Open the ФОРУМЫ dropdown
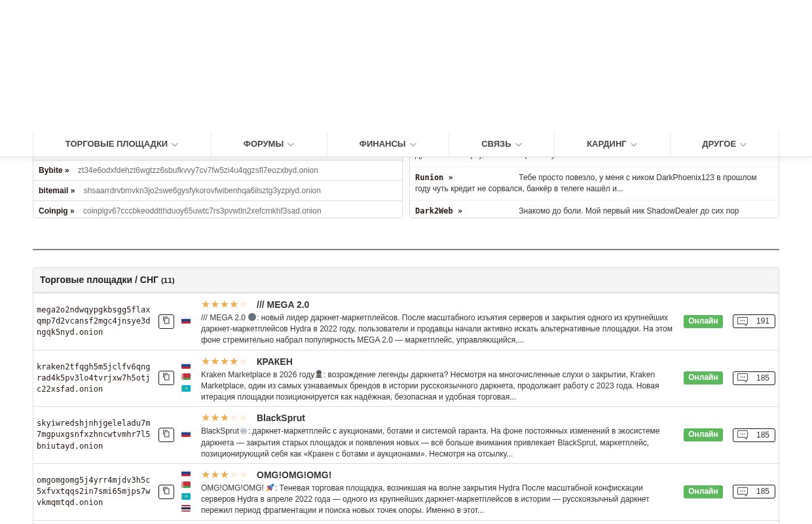This screenshot has width=812, height=524. [268, 144]
